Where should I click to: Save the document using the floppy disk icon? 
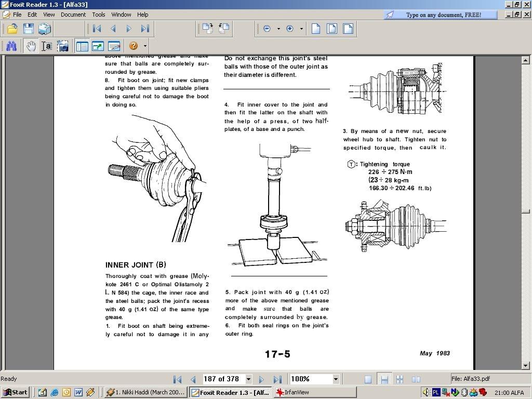(x=29, y=29)
